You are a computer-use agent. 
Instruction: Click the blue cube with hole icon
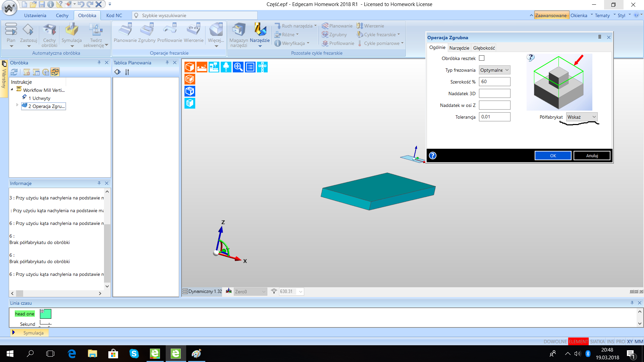coord(190,91)
